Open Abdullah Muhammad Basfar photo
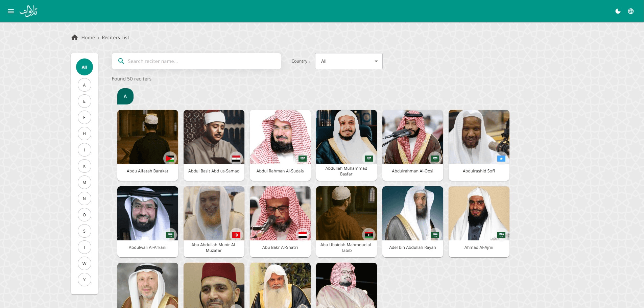Viewport: 644px width, 308px height. pos(347,137)
